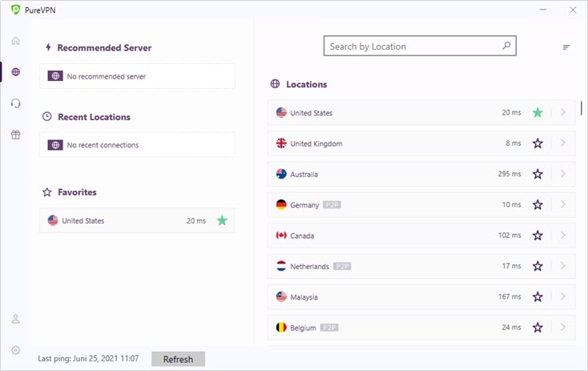
Task: Select the Canada location name
Action: pyautogui.click(x=302, y=236)
